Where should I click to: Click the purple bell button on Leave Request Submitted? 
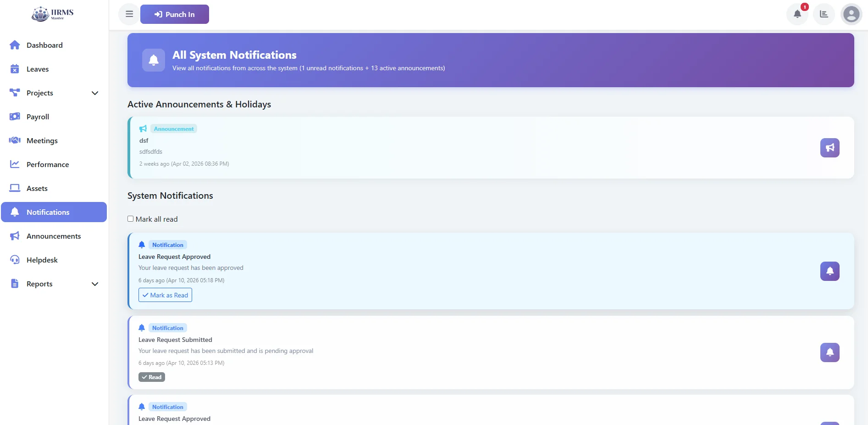coord(830,352)
